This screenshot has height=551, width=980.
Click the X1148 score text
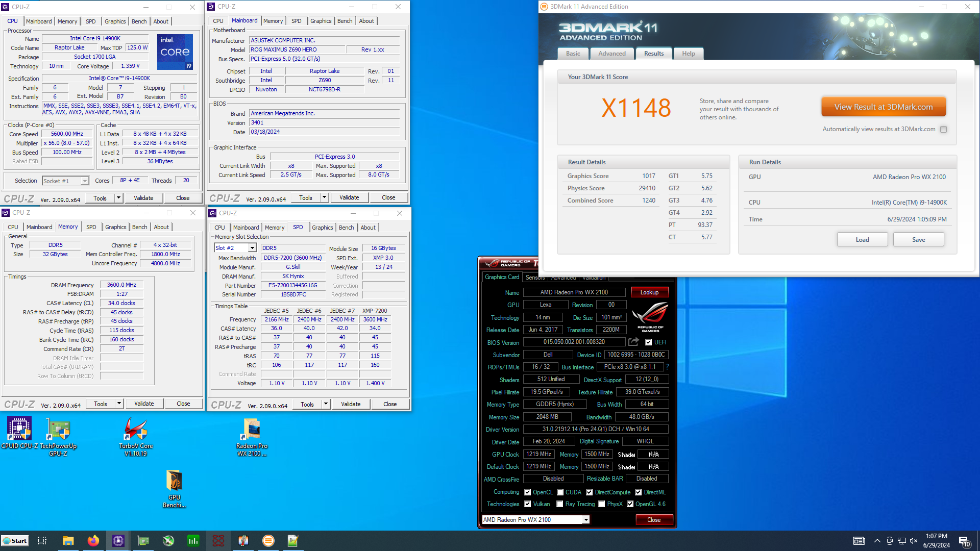(x=636, y=108)
